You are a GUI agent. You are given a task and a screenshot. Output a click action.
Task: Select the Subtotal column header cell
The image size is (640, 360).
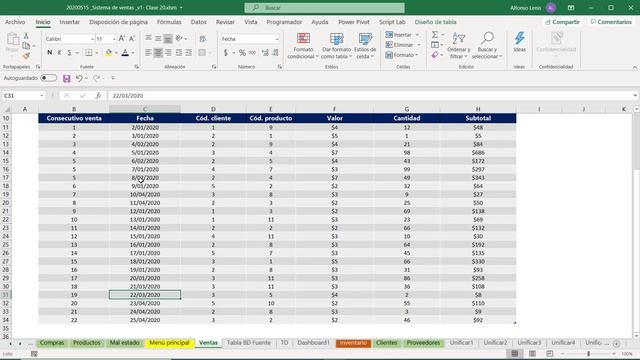(x=478, y=118)
